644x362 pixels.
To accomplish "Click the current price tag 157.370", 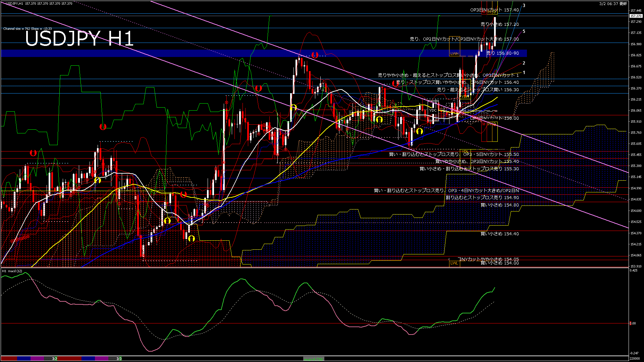I will pyautogui.click(x=635, y=16).
